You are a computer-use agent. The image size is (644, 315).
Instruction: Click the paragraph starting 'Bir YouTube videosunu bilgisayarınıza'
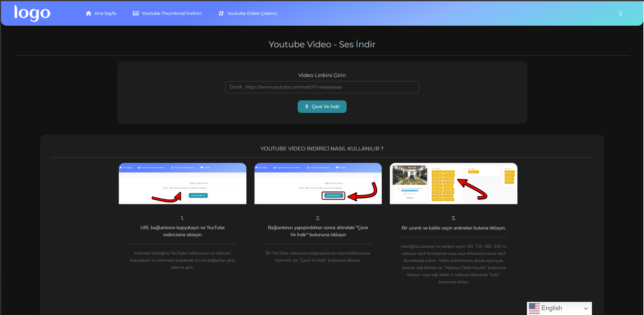click(318, 257)
